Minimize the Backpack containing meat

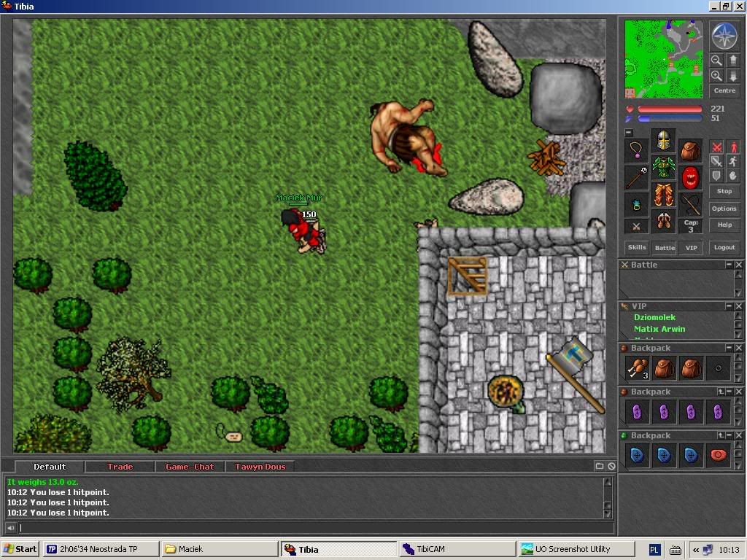(x=729, y=348)
